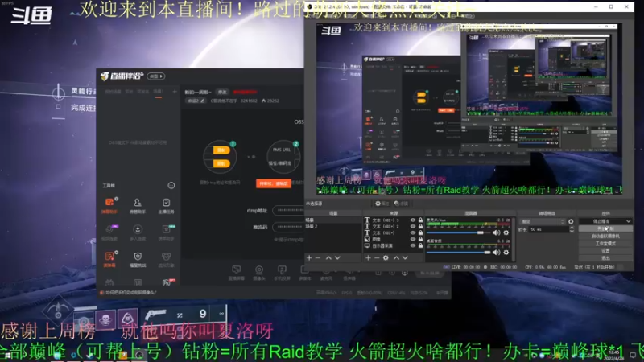The width and height of the screenshot is (644, 362).
Task: Click the rtmp地址 input field
Action: click(x=288, y=211)
